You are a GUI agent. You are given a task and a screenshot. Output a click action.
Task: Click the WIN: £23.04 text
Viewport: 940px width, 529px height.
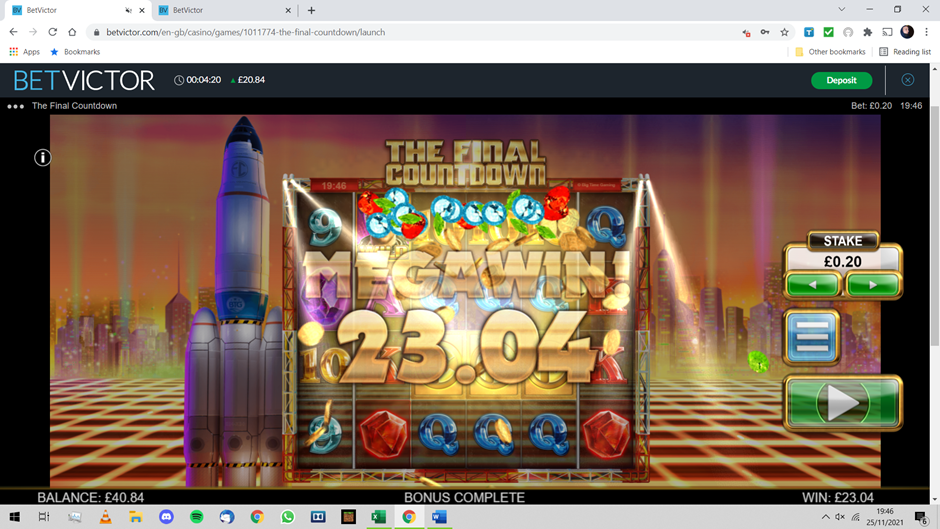click(837, 497)
